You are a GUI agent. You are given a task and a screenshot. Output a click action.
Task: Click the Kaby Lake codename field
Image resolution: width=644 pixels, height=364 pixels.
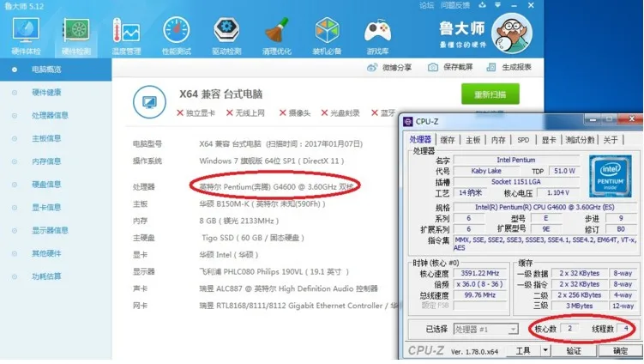pyautogui.click(x=486, y=171)
